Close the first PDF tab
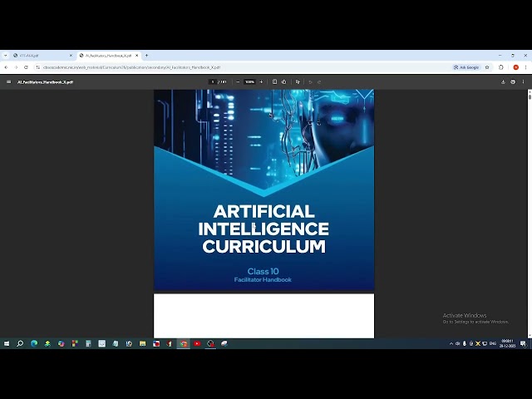This screenshot has height=399, width=532. click(x=71, y=56)
